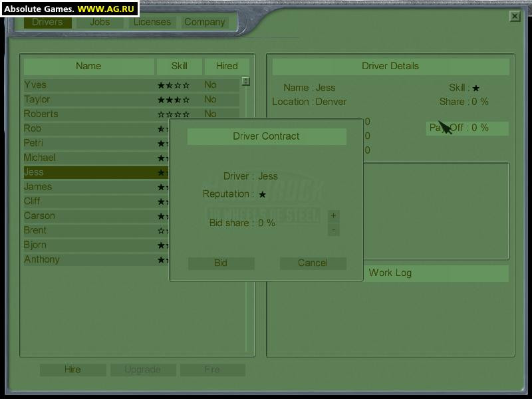Open the Work Log
This screenshot has height=399, width=532.
click(390, 273)
